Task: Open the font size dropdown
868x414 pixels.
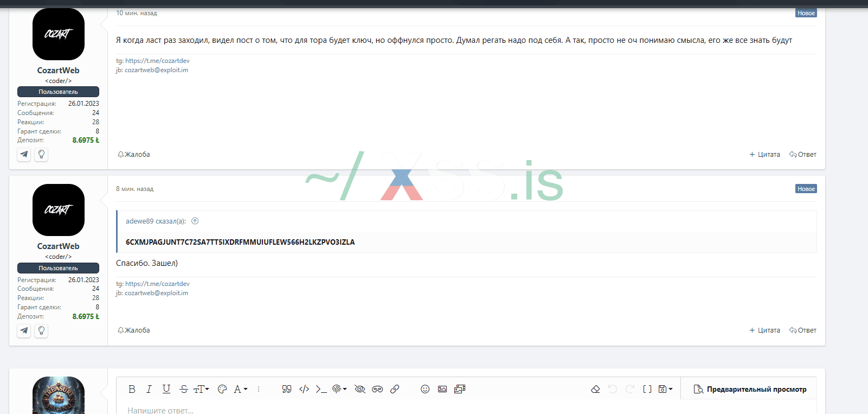Action: 201,389
